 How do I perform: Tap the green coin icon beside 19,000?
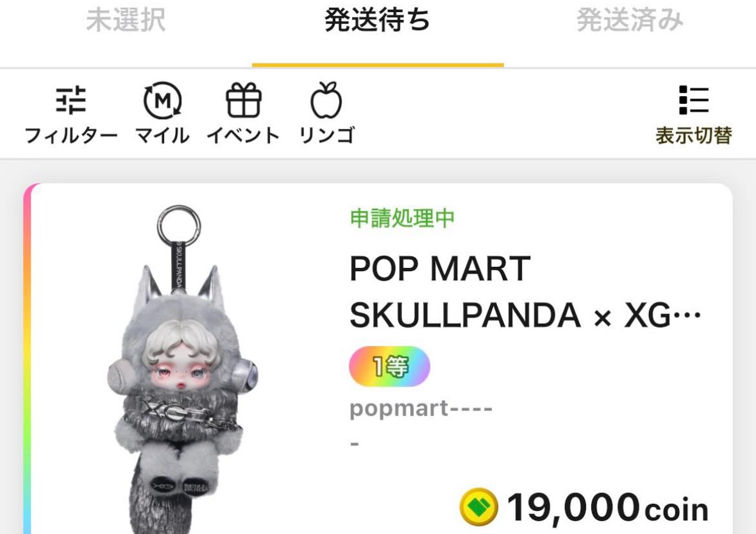(x=478, y=506)
